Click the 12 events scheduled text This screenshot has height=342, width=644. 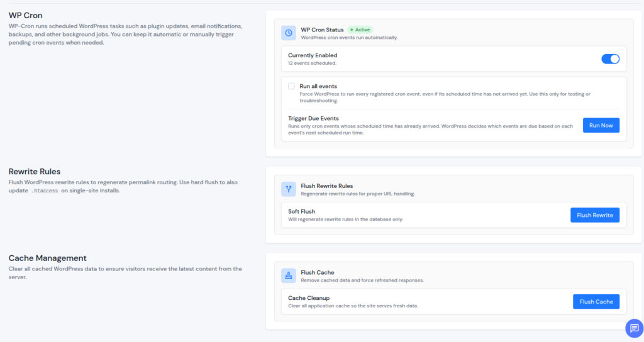pos(312,63)
